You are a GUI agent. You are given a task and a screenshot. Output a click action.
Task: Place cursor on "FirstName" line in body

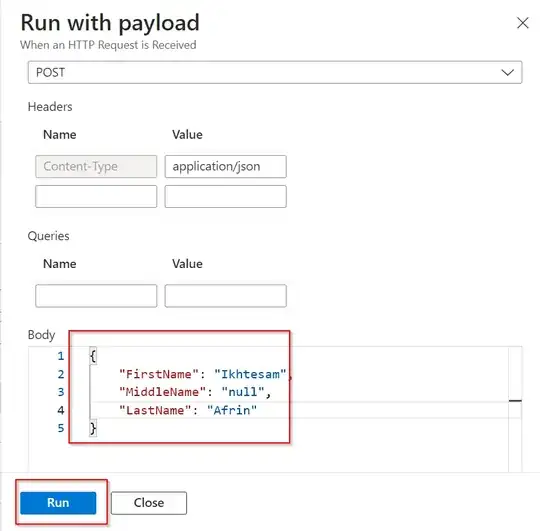coord(205,374)
